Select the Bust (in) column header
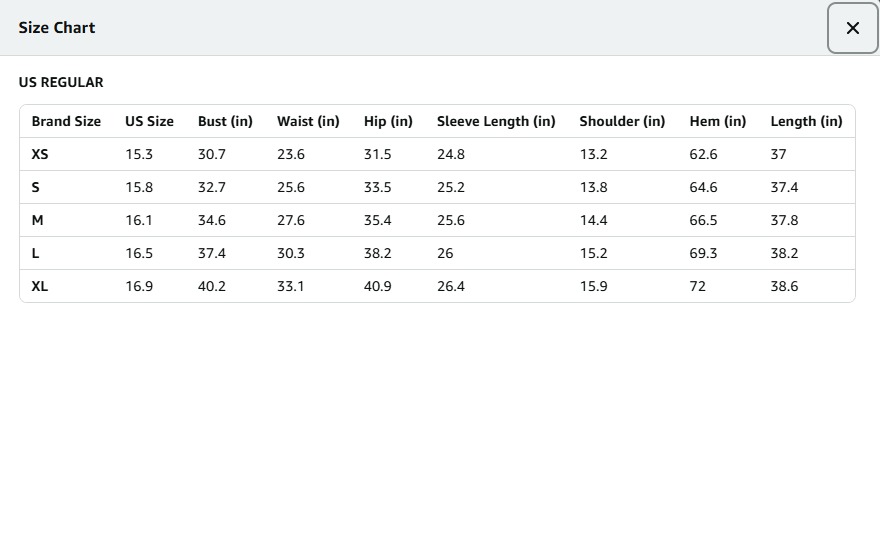880x538 pixels. pyautogui.click(x=225, y=121)
